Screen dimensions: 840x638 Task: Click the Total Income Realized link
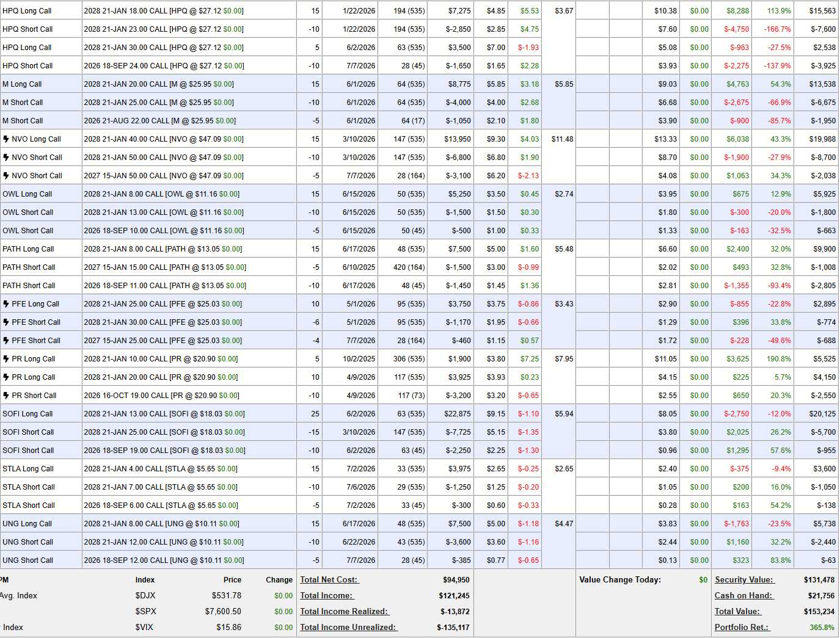click(x=345, y=612)
